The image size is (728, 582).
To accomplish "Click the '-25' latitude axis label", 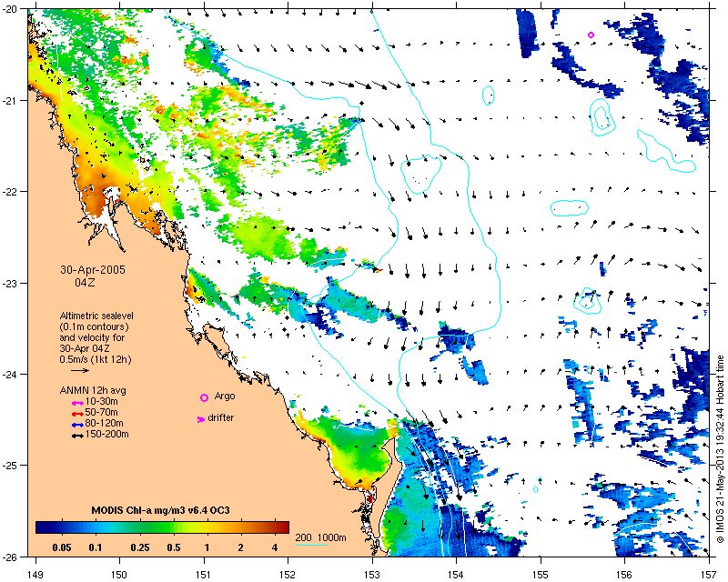I will click(11, 466).
